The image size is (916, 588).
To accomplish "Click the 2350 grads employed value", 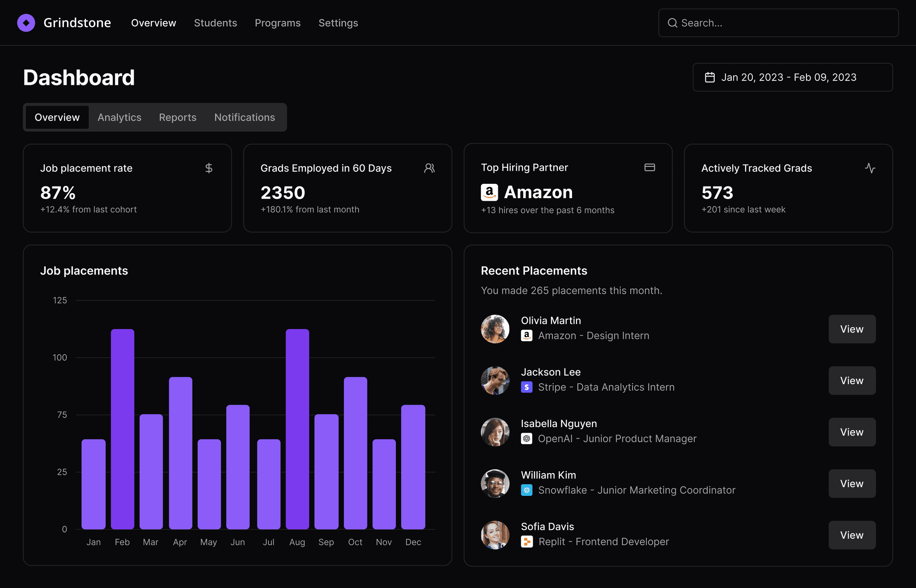I will pyautogui.click(x=283, y=193).
